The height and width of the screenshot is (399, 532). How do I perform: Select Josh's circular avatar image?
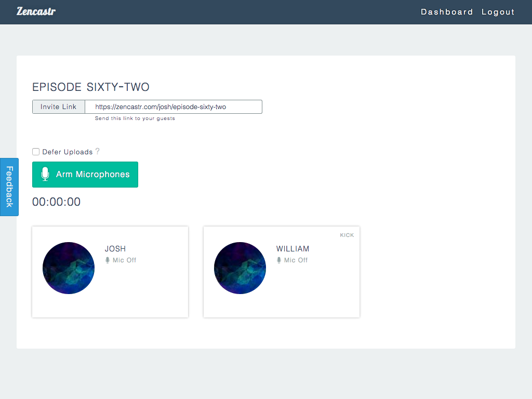point(69,268)
